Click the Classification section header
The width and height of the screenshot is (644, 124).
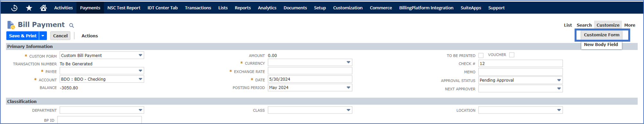click(x=322, y=101)
